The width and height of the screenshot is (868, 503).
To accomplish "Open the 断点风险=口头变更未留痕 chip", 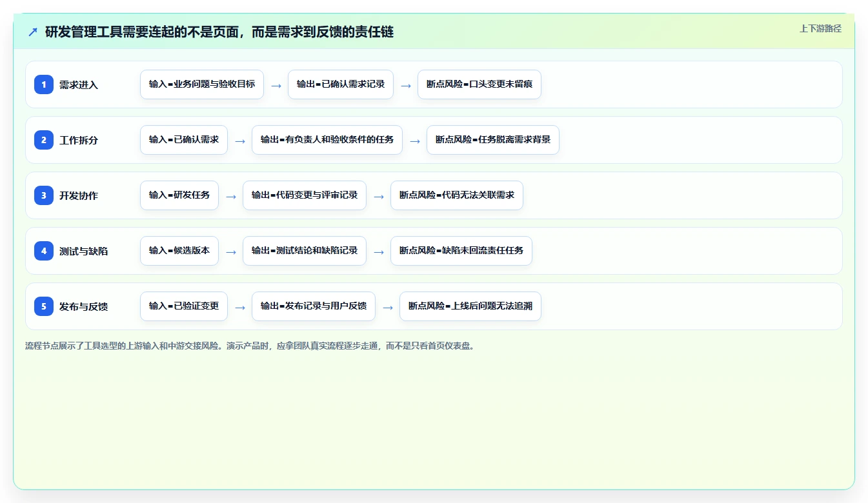I will (479, 84).
